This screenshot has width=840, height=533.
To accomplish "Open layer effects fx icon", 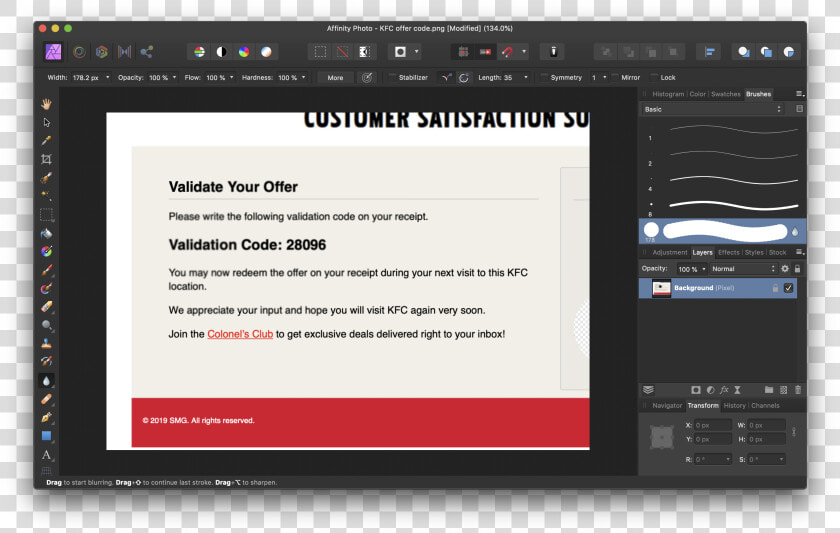I will coord(724,390).
